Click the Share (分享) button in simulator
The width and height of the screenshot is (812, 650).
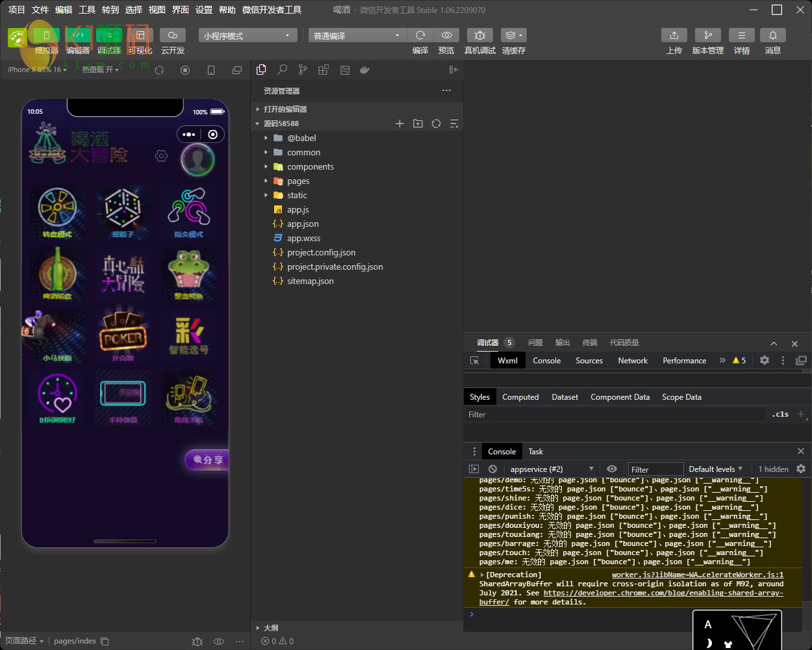coord(207,460)
